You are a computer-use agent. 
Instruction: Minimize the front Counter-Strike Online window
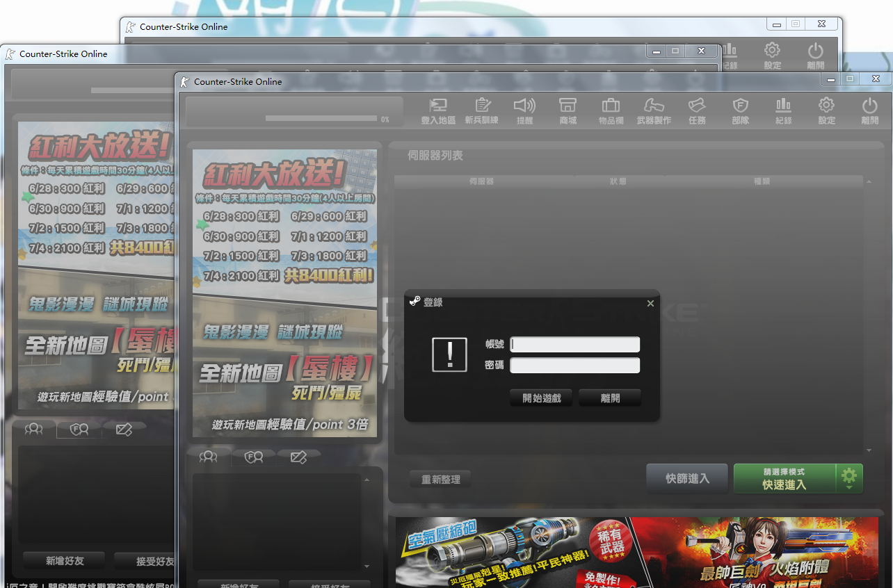pyautogui.click(x=830, y=79)
